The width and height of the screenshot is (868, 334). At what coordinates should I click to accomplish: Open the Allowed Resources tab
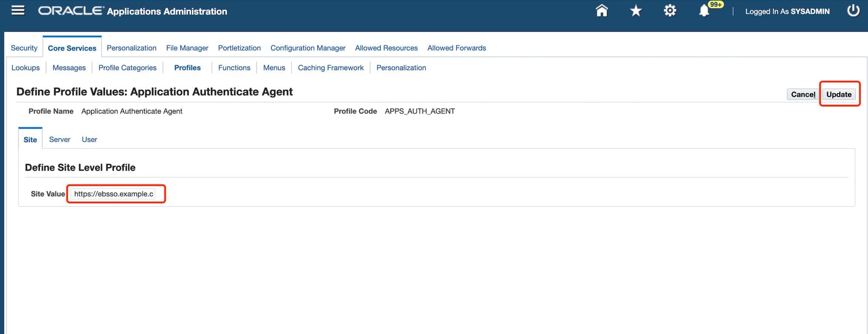tap(386, 48)
